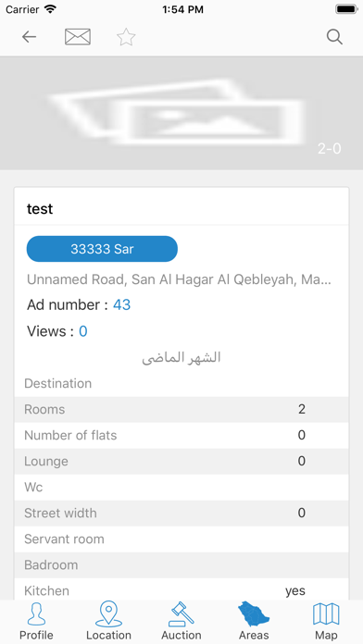Switch to the Location tab
The width and height of the screenshot is (363, 644).
pos(108,621)
